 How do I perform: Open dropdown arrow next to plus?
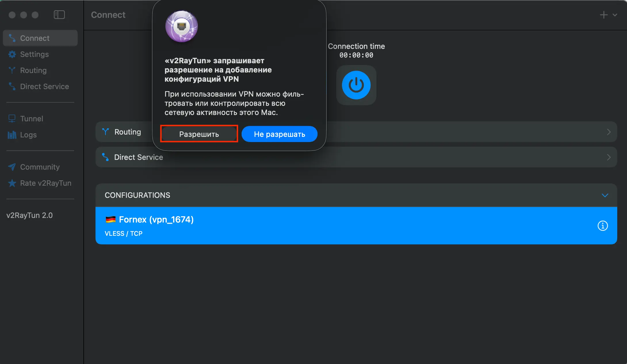point(615,15)
